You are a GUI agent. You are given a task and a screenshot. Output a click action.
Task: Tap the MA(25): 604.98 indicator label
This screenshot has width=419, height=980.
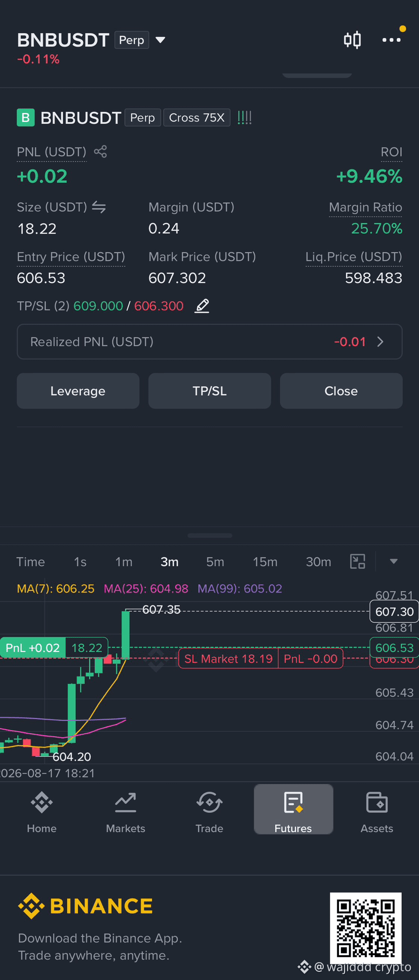click(146, 589)
